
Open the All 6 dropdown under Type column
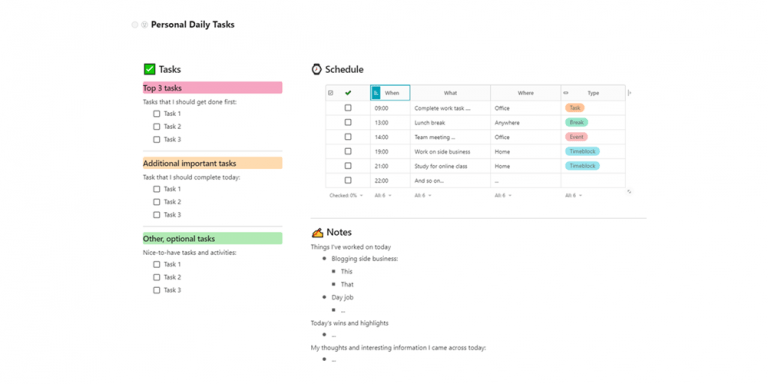[574, 195]
